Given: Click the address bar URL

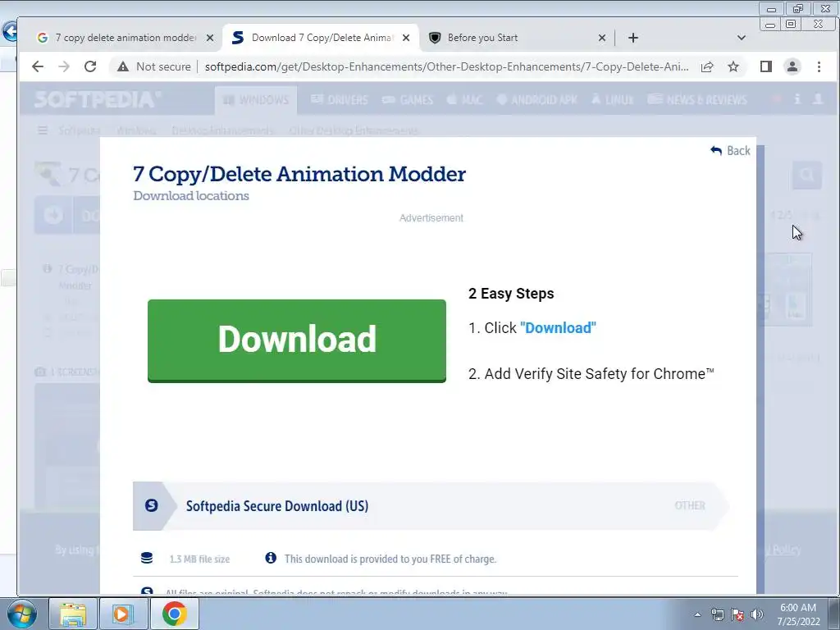Looking at the screenshot, I should click(x=447, y=66).
